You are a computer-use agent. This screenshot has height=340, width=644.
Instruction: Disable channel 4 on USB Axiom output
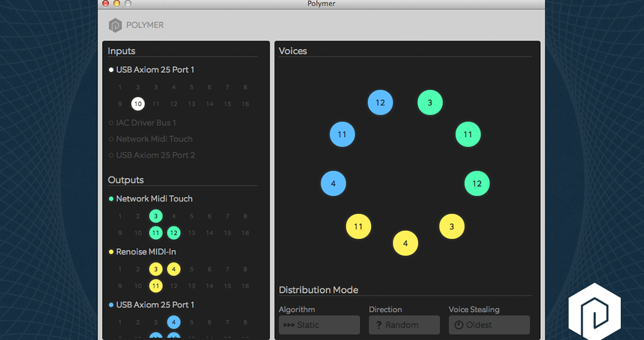(x=174, y=322)
